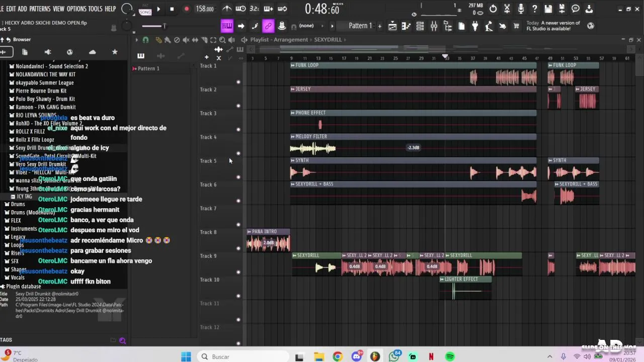The image size is (644, 362).
Task: Open the Channel rack from the main toolbar
Action: click(420, 26)
